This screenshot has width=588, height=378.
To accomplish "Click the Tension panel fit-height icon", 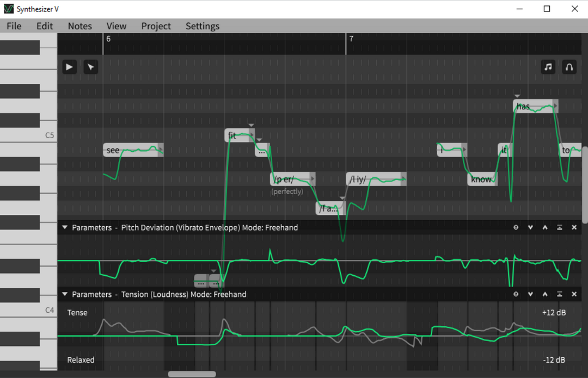I will click(x=559, y=294).
